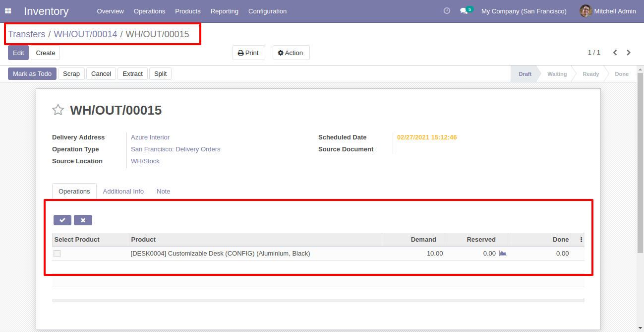Click the X cancel selection button
Screen dimensions: 644x332
[83, 220]
